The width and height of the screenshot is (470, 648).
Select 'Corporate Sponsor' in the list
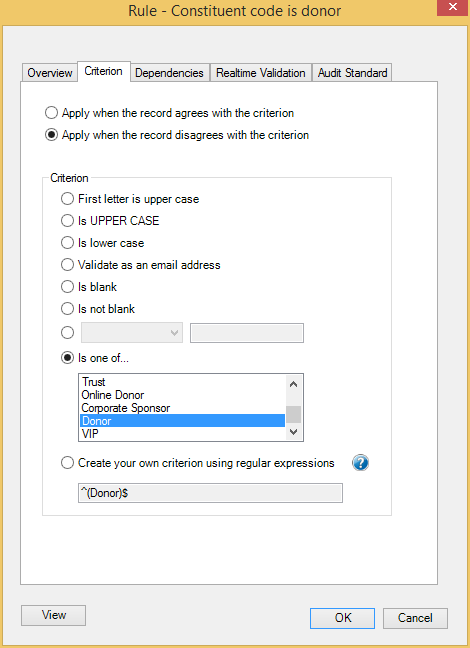[x=182, y=408]
